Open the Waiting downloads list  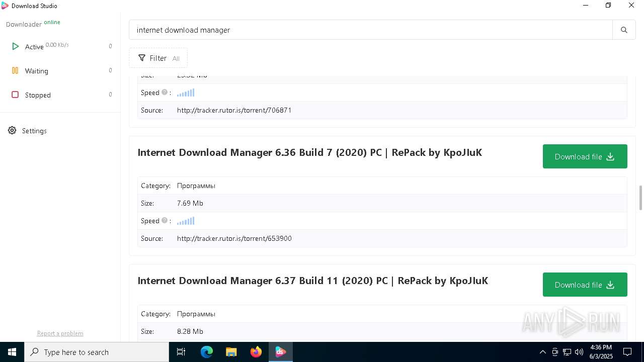click(x=36, y=71)
